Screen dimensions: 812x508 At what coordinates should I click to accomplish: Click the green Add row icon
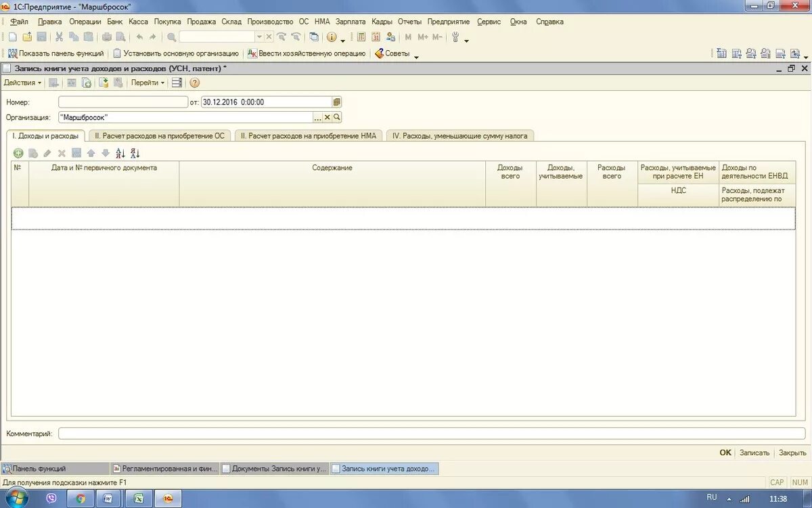point(18,154)
